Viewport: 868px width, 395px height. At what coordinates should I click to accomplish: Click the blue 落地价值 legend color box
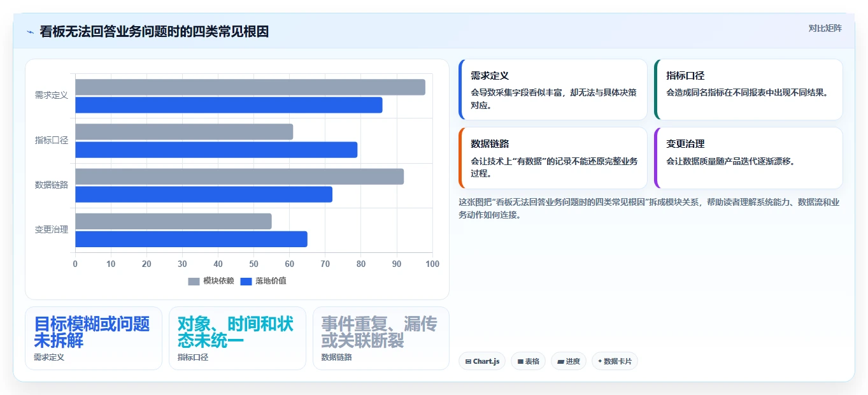pyautogui.click(x=246, y=282)
